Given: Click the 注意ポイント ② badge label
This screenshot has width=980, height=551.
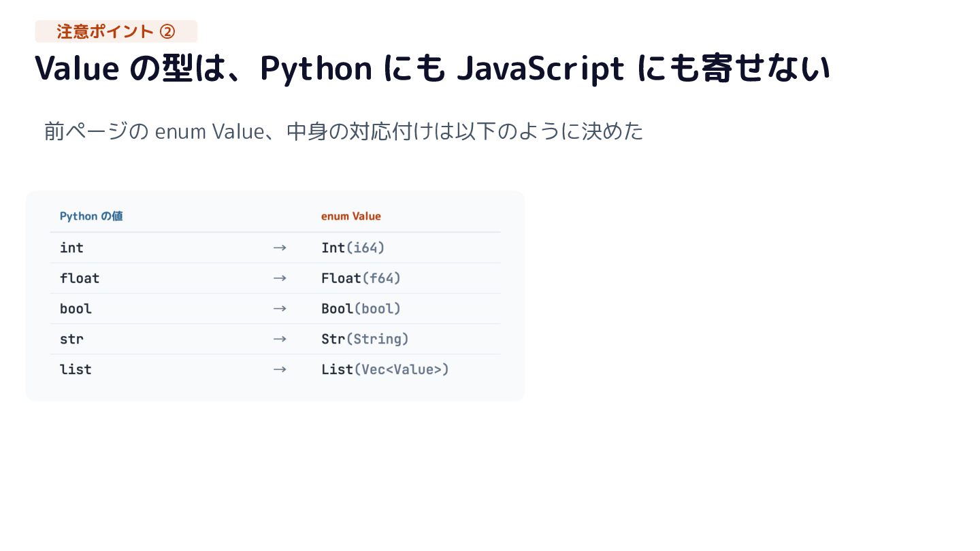Looking at the screenshot, I should pos(116,31).
